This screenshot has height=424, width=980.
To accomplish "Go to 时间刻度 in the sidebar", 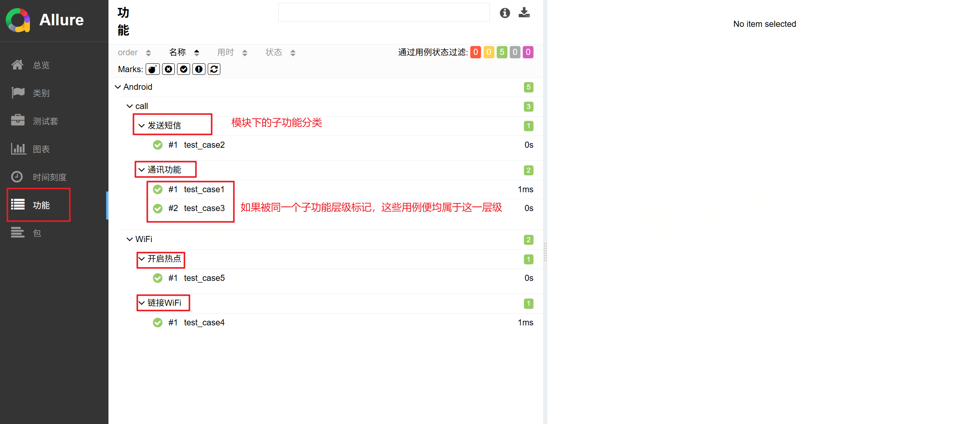I will coord(49,177).
